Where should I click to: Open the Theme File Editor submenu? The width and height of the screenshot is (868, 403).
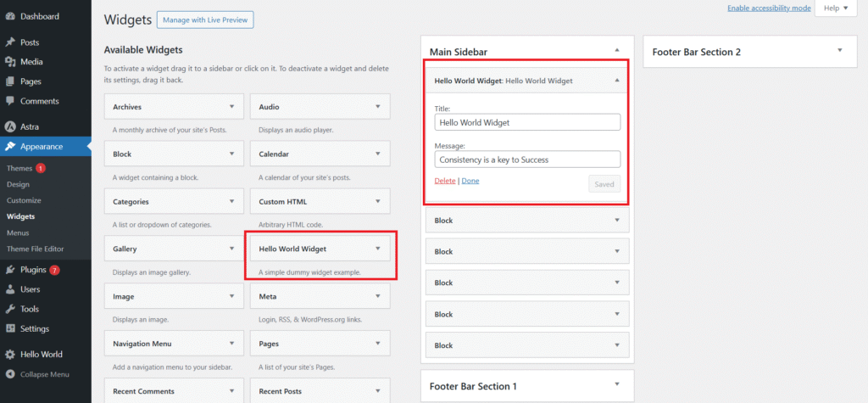pos(35,249)
